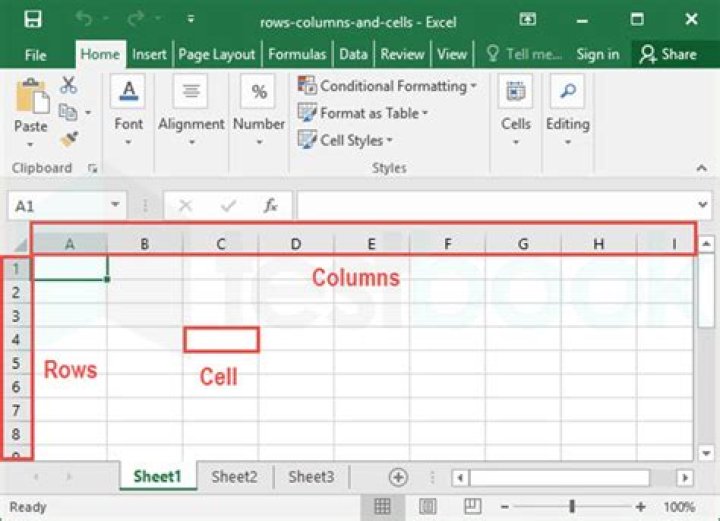Open Cell Styles gallery
This screenshot has height=521, width=720.
point(345,140)
